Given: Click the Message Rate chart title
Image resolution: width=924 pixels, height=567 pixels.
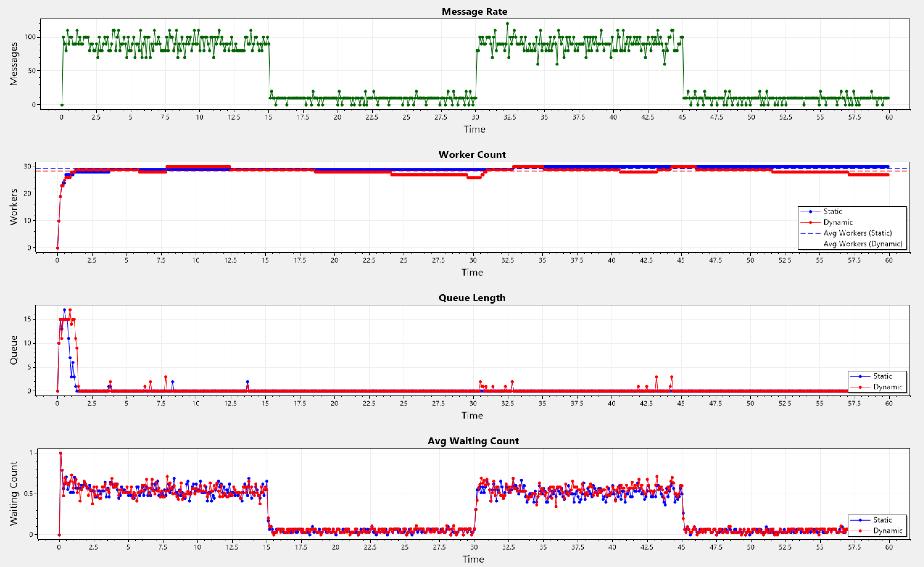Looking at the screenshot, I should pyautogui.click(x=474, y=12).
